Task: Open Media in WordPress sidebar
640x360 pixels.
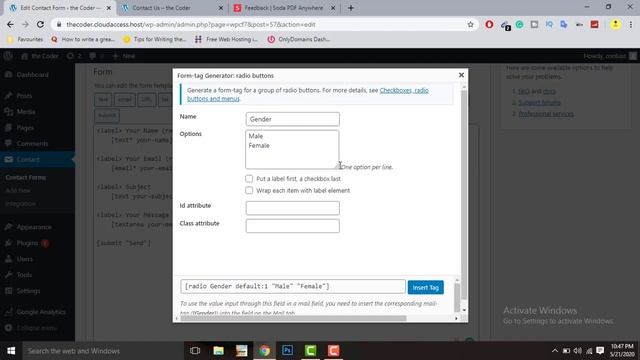Action: [26, 112]
